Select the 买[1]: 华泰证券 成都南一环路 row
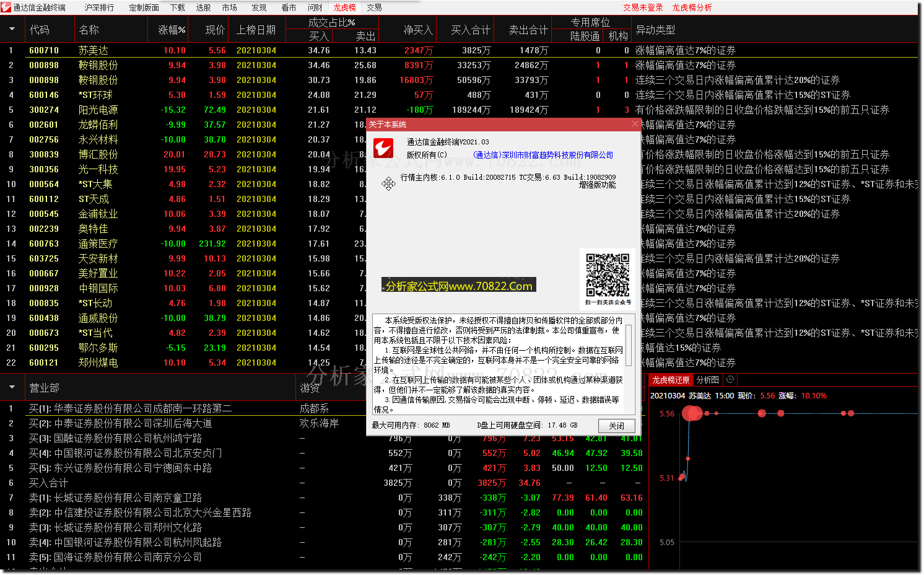924x575 pixels. (x=130, y=408)
